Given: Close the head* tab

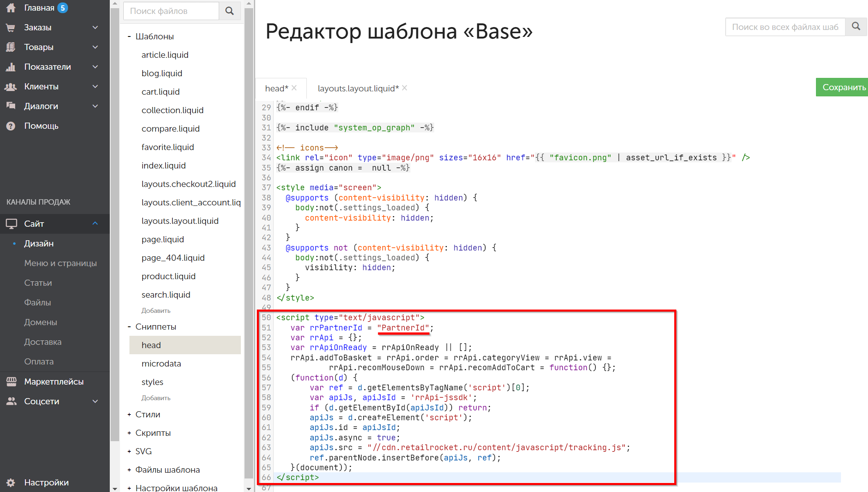Looking at the screenshot, I should coord(294,88).
